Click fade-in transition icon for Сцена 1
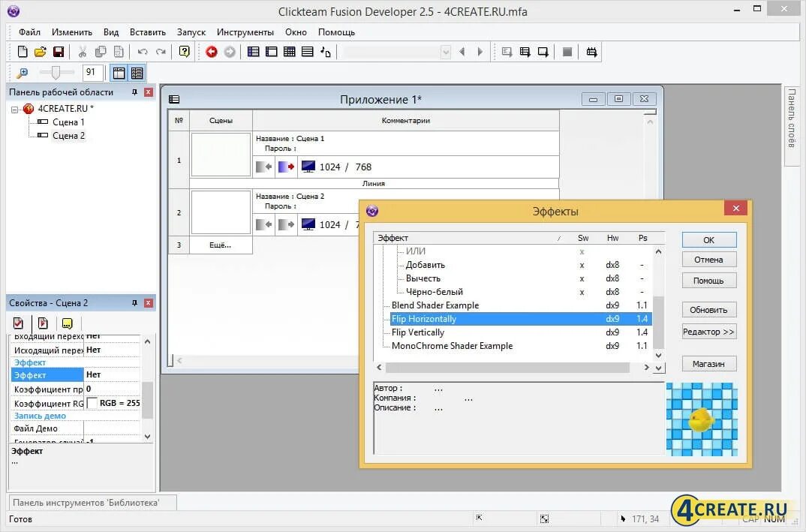Viewport: 806px width, 532px height. (264, 167)
